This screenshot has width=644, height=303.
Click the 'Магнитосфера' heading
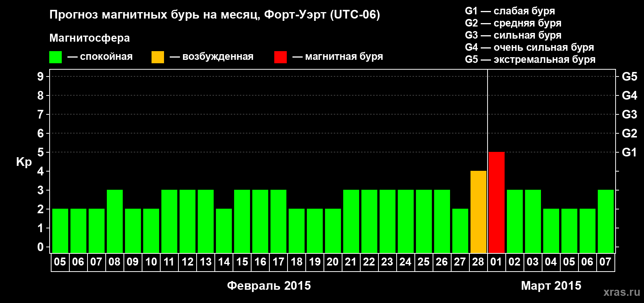[x=89, y=38]
